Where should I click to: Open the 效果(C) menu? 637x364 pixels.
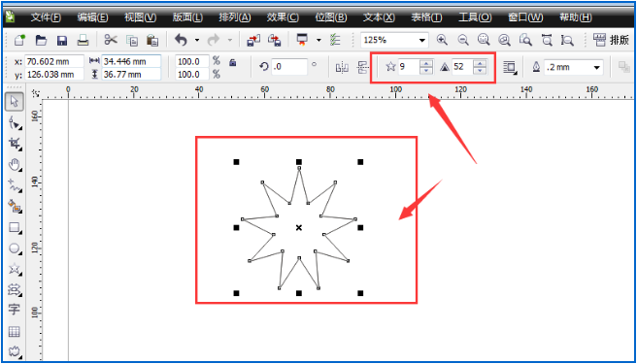pos(283,17)
